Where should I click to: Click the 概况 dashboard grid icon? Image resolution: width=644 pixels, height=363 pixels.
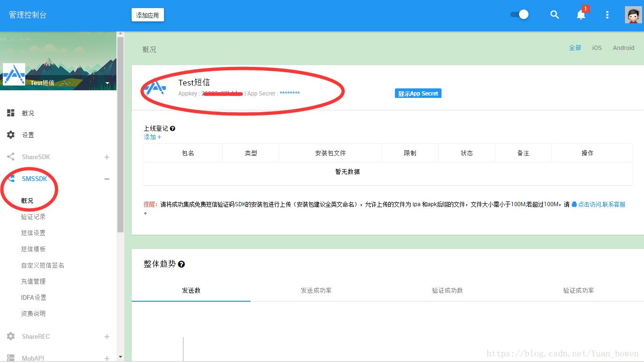click(10, 113)
